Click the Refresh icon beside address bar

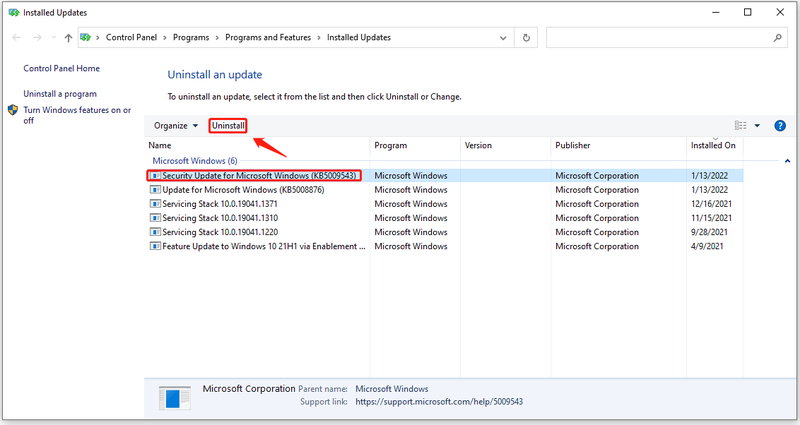[x=526, y=38]
